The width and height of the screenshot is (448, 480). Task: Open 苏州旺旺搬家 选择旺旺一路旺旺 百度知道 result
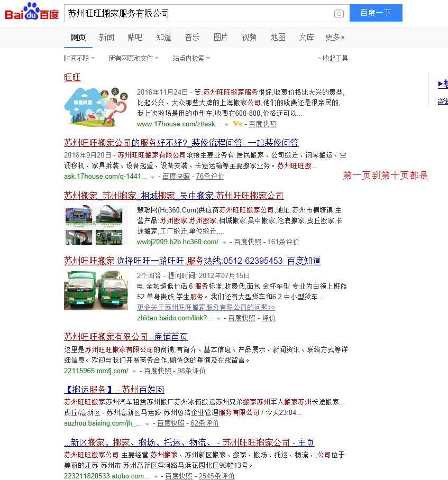point(193,261)
